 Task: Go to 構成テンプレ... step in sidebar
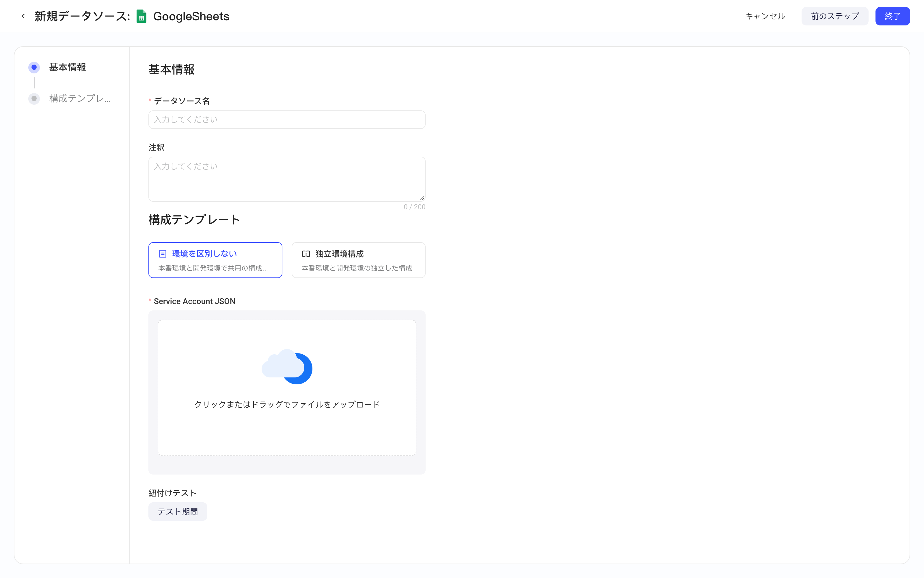[79, 99]
